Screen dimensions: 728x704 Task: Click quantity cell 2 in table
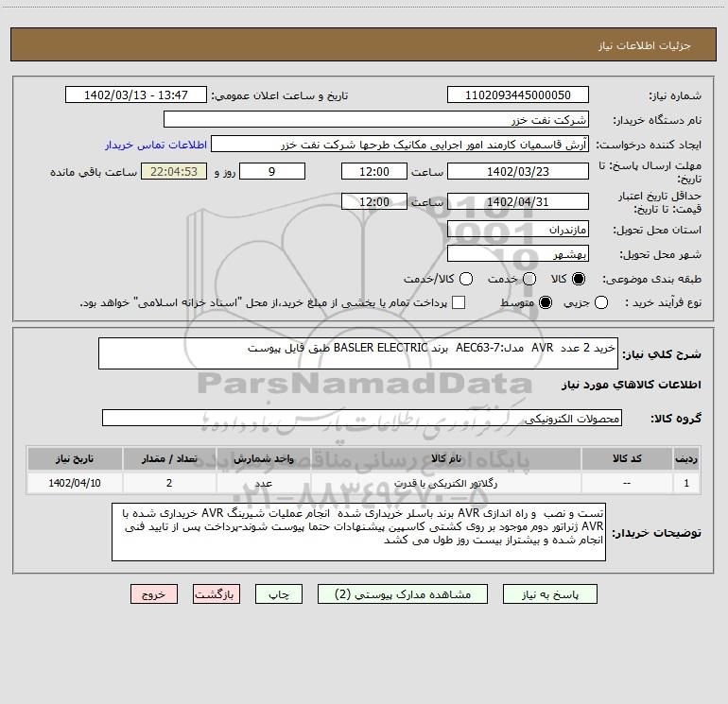point(169,483)
